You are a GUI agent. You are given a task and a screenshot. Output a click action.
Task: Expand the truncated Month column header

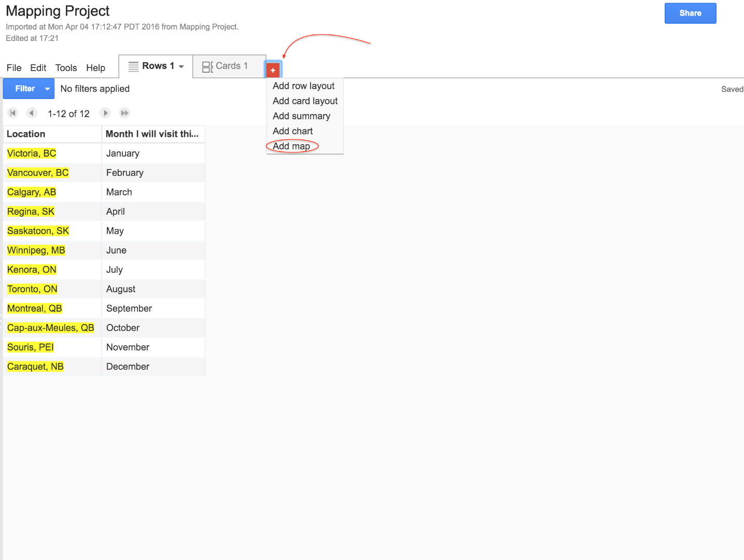tap(152, 134)
